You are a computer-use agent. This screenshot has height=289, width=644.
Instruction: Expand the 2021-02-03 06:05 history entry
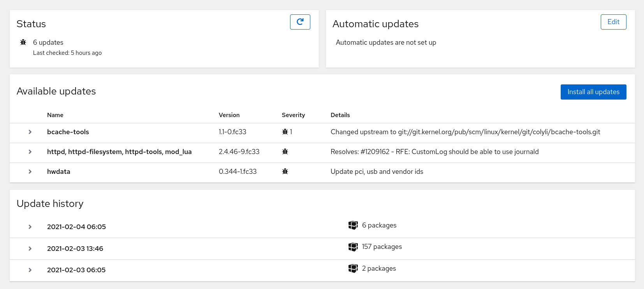click(x=30, y=270)
